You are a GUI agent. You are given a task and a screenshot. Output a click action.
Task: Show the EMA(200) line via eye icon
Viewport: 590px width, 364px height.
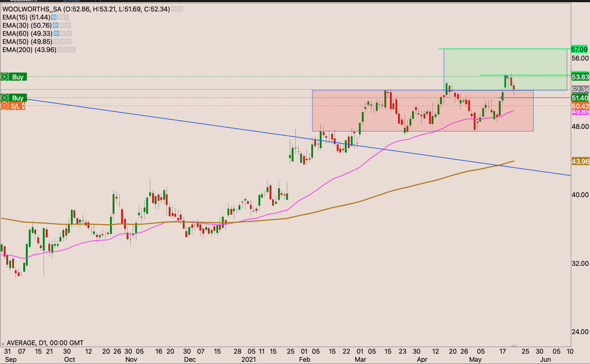pos(60,50)
